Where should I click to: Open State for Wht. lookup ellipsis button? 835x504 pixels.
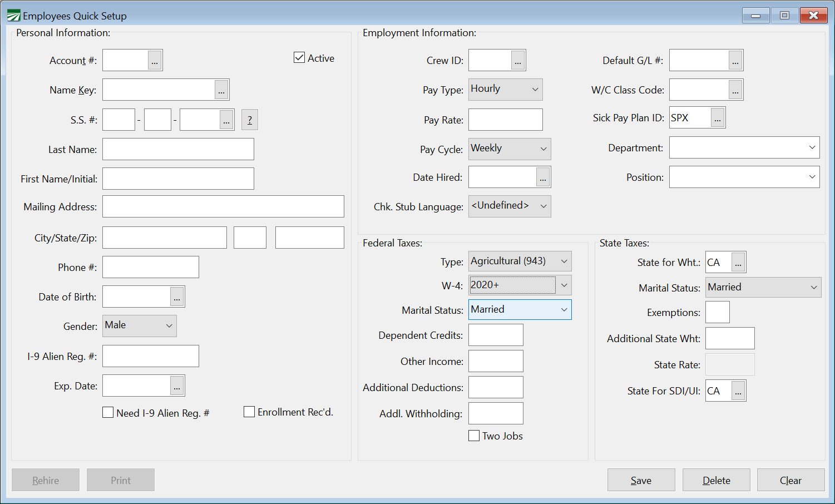click(x=738, y=262)
